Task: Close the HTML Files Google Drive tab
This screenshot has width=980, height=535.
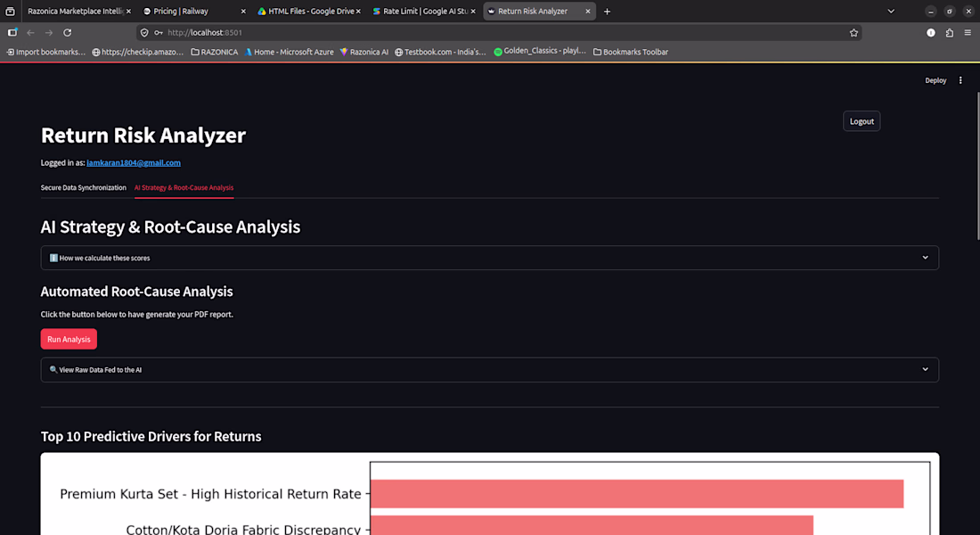Action: (358, 12)
